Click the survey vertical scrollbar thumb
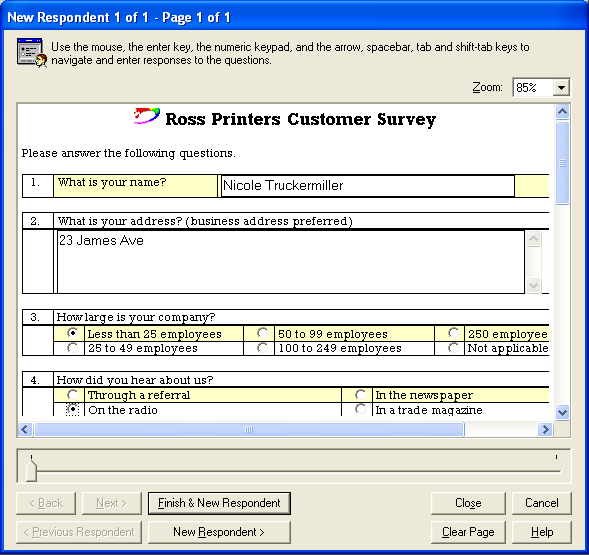 pos(562,163)
